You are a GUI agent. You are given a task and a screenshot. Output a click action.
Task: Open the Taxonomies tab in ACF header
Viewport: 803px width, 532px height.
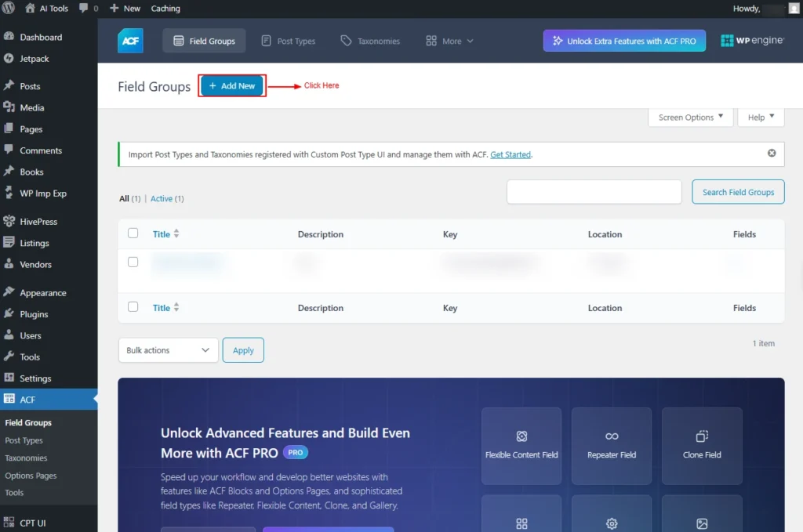pyautogui.click(x=370, y=41)
